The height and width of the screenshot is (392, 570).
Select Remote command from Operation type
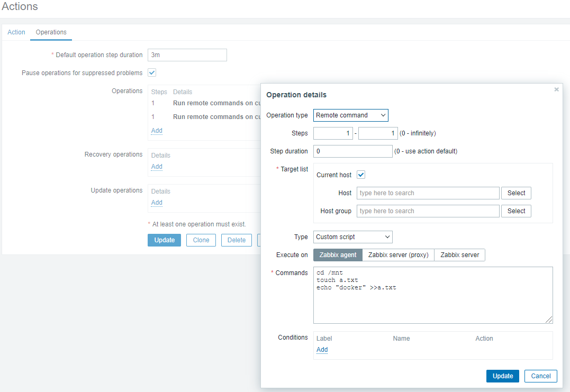tap(350, 115)
